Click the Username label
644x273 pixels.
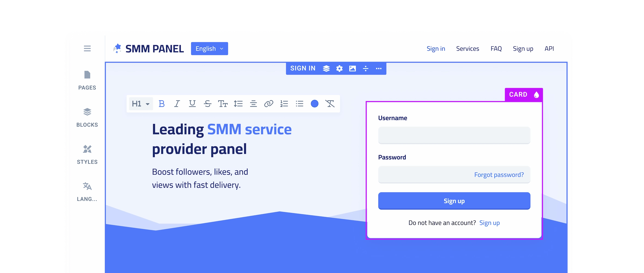click(392, 118)
